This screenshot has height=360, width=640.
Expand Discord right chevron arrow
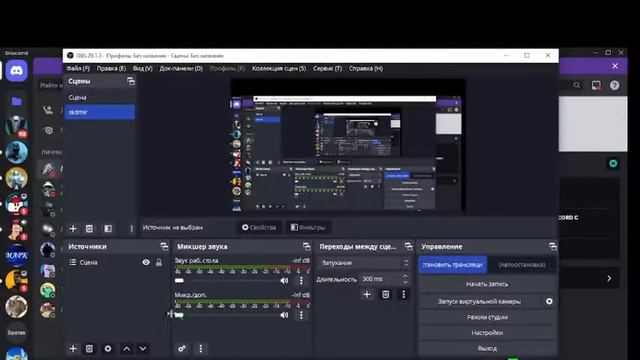pyautogui.click(x=609, y=278)
